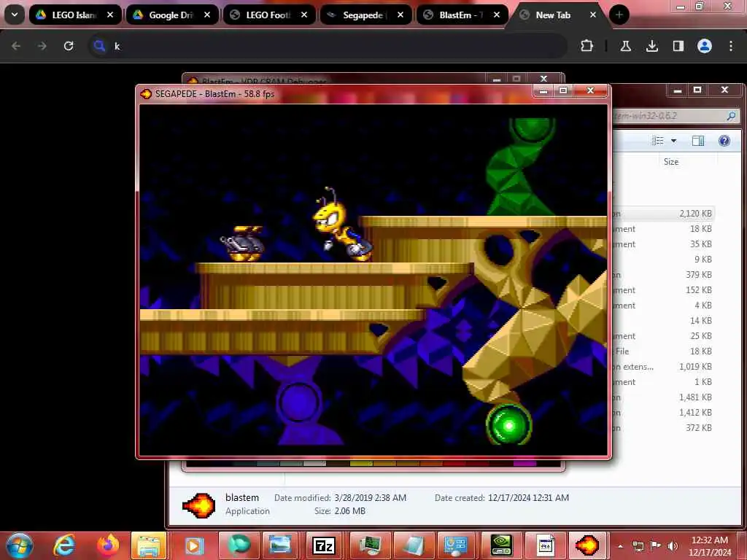The width and height of the screenshot is (747, 560).
Task: Open the Chrome three-dot menu
Action: tap(731, 46)
